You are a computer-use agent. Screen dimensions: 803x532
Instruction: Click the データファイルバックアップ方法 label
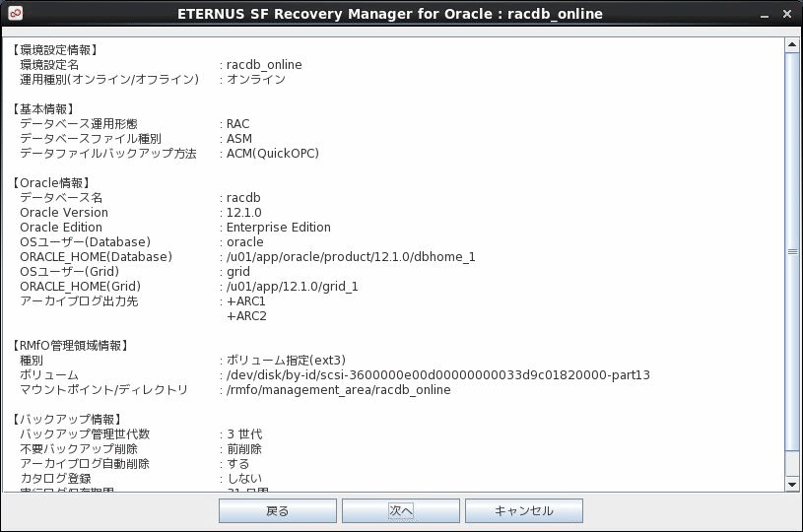[108, 154]
